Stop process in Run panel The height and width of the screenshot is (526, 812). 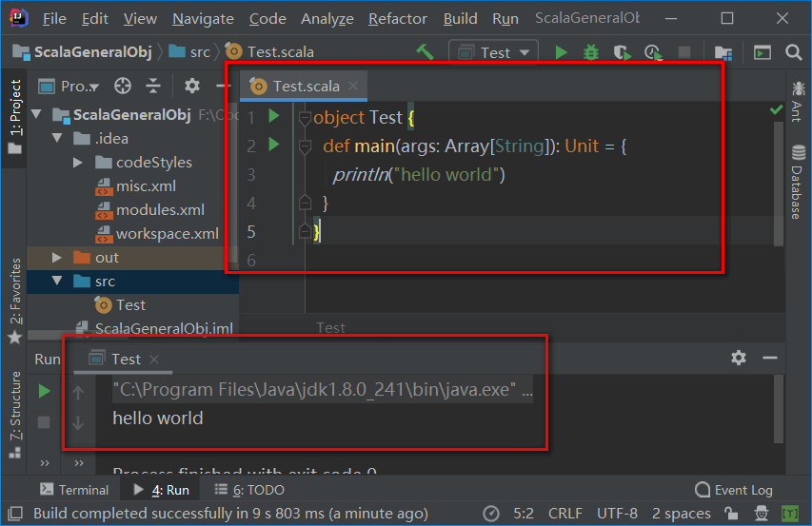(x=44, y=422)
